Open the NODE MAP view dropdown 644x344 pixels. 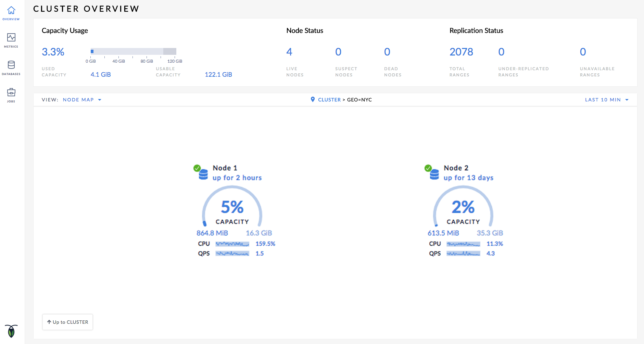pyautogui.click(x=78, y=100)
